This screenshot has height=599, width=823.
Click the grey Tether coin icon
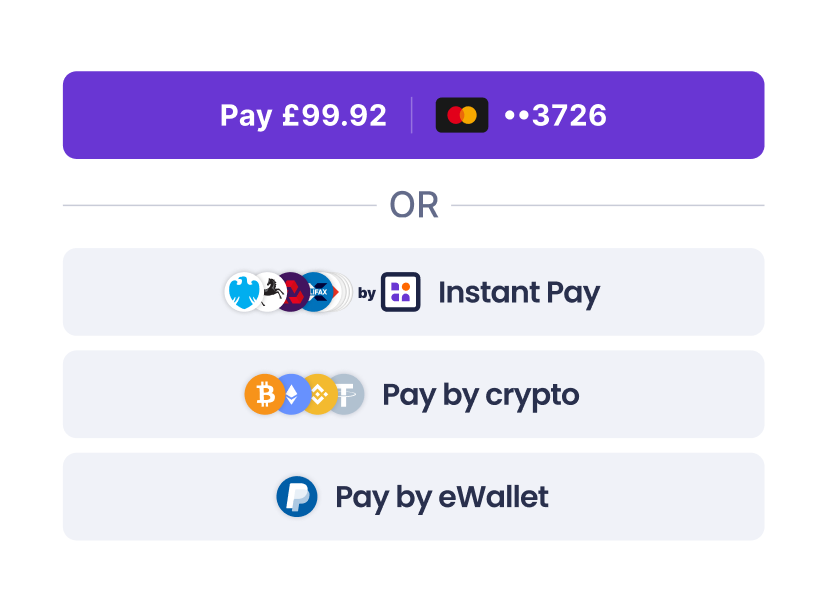click(x=347, y=394)
